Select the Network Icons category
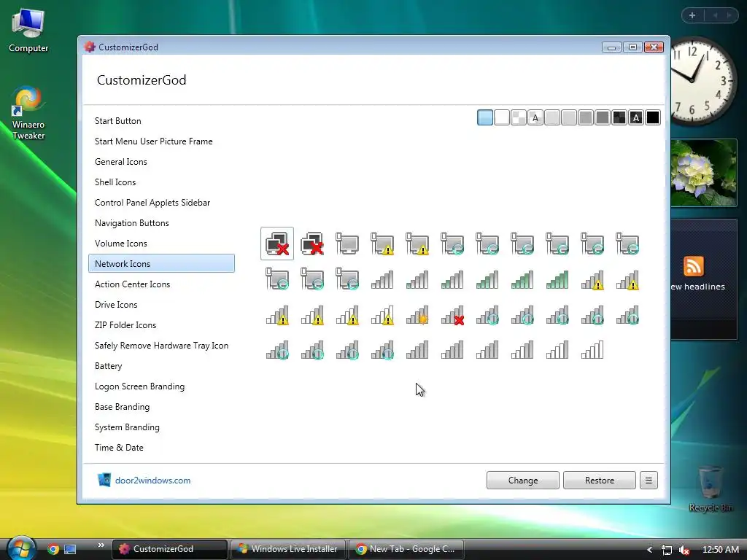747x560 pixels. [161, 263]
